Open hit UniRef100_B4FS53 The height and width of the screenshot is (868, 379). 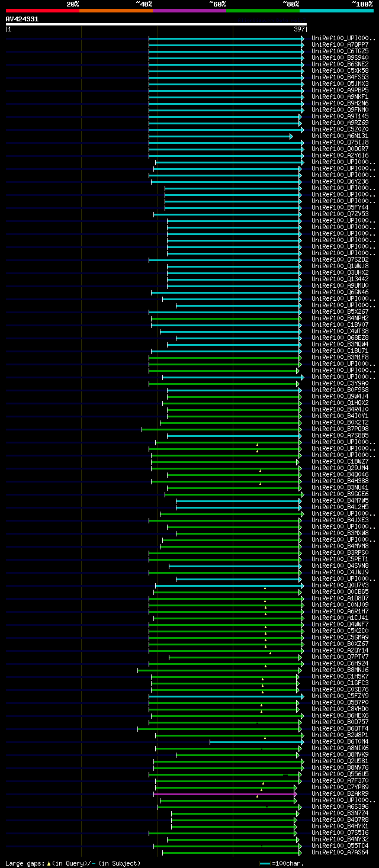[340, 78]
